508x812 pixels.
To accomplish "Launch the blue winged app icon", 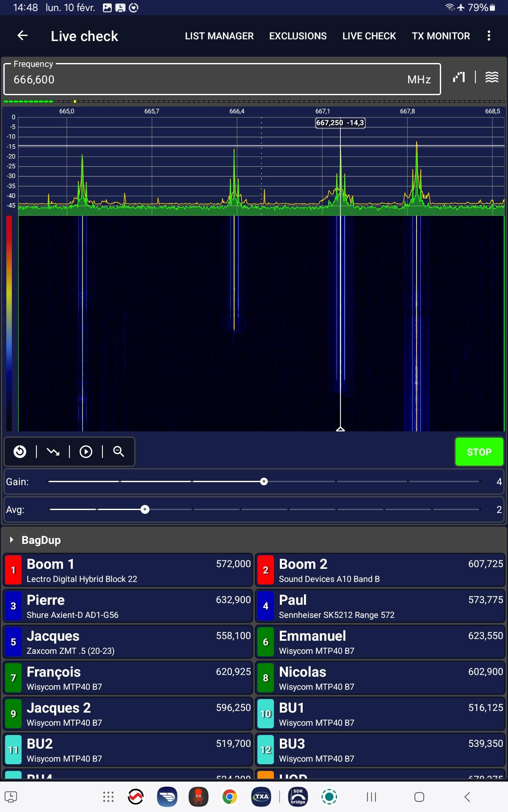I will 167,797.
